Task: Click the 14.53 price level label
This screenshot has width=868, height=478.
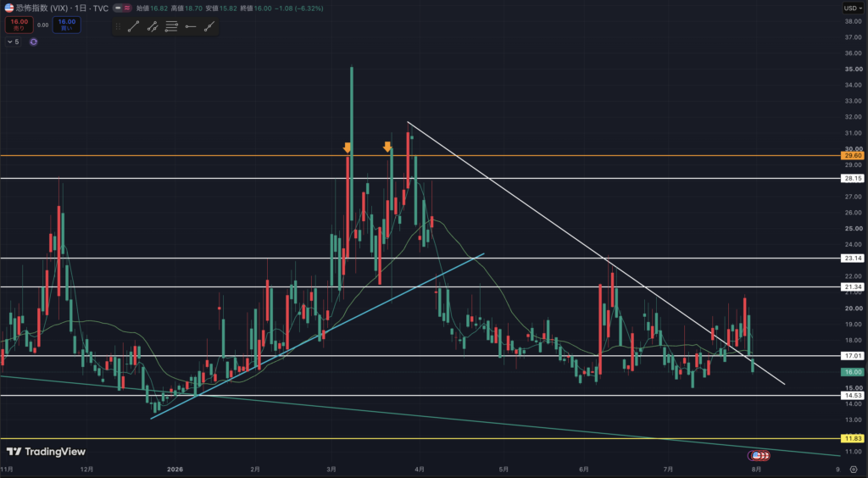Action: (852, 396)
